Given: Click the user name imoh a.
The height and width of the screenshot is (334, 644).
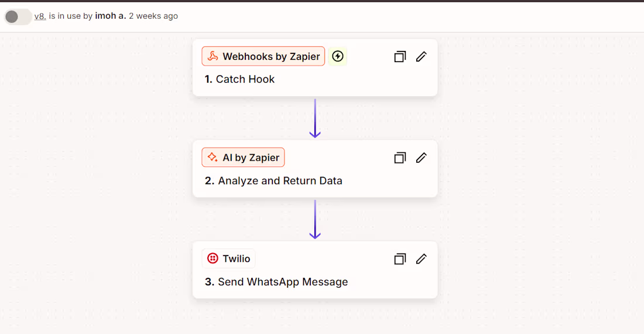Looking at the screenshot, I should point(110,16).
